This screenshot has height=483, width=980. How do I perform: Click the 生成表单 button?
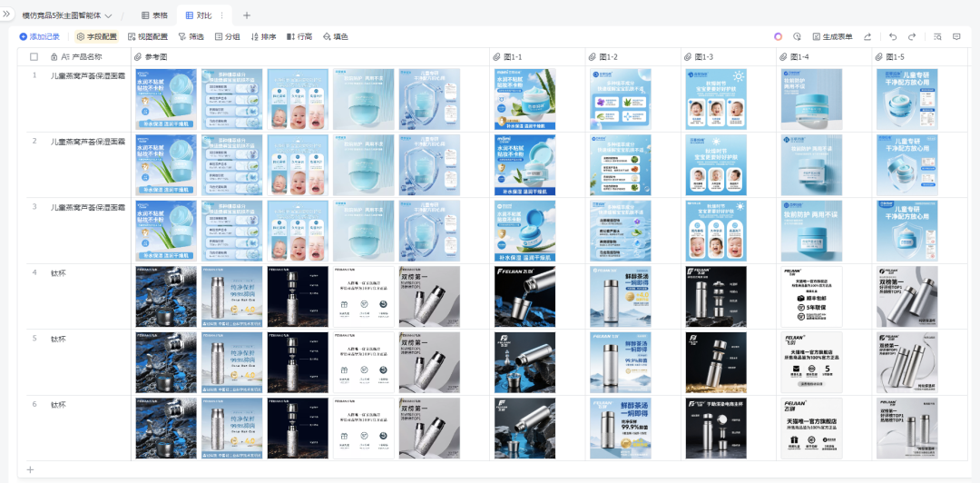pyautogui.click(x=832, y=37)
